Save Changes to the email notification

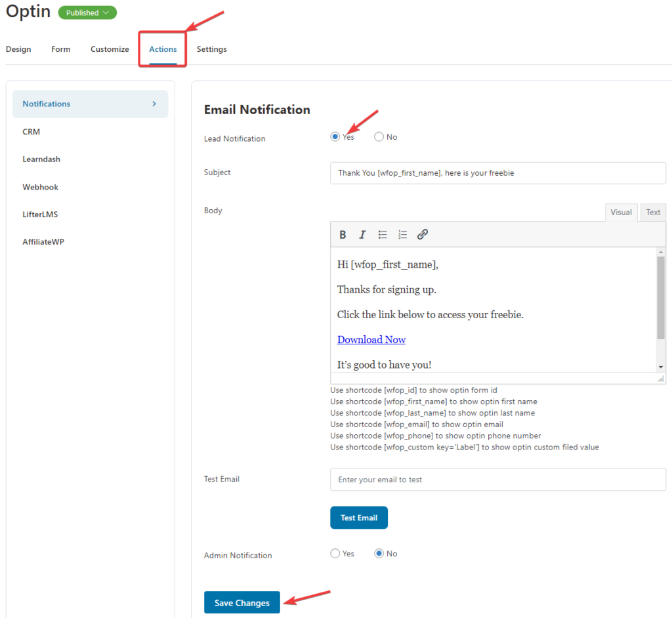[x=242, y=602]
